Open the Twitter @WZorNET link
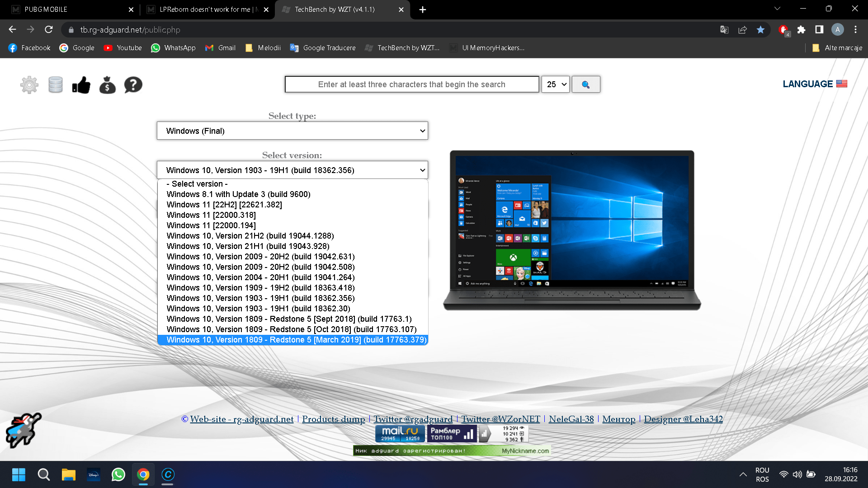Image resolution: width=868 pixels, height=488 pixels. (501, 419)
